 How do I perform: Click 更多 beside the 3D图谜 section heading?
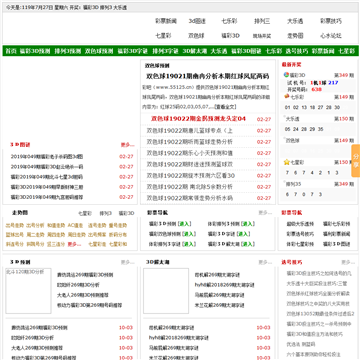tap(127, 145)
